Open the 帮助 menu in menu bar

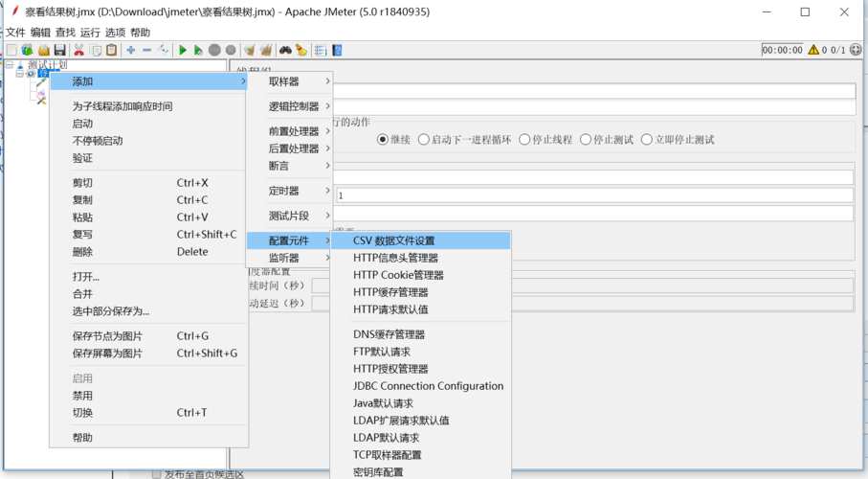[x=140, y=33]
